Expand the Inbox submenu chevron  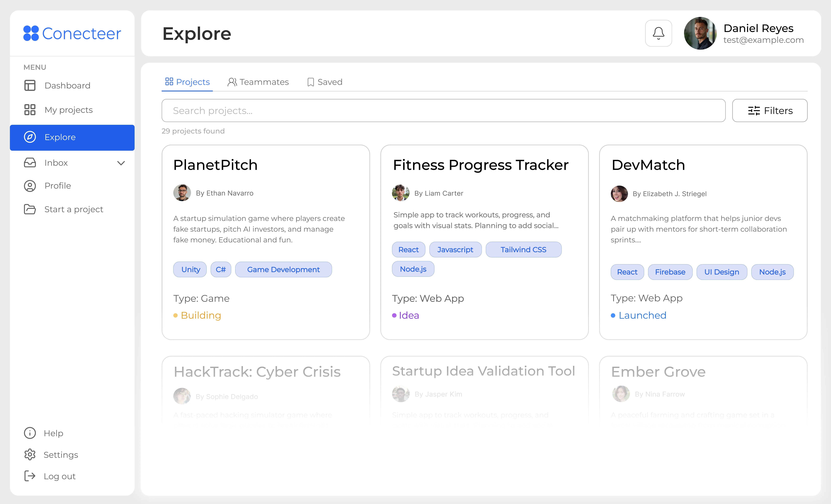[121, 163]
